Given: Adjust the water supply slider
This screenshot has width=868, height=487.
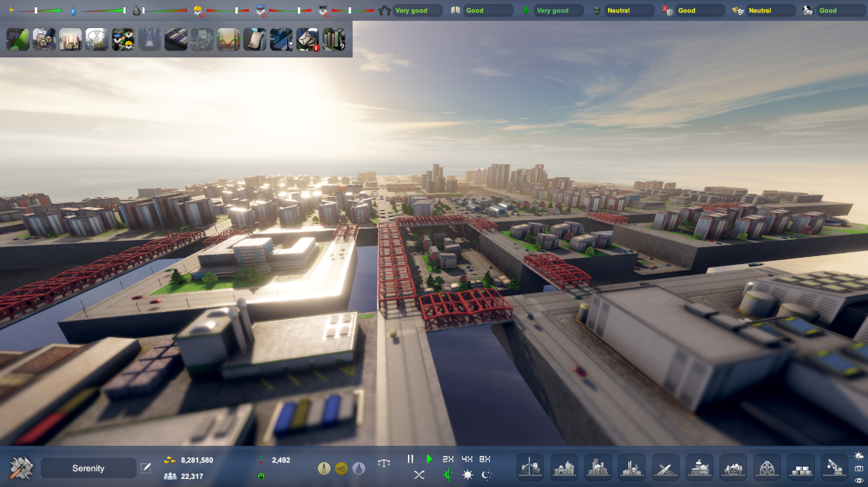Looking at the screenshot, I should tap(103, 10).
